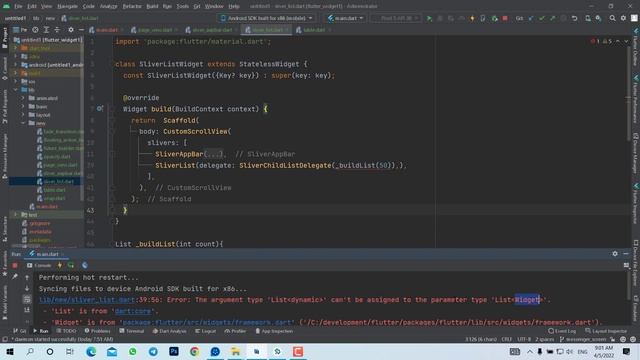Open the Project view mode dropdown

coord(20,30)
